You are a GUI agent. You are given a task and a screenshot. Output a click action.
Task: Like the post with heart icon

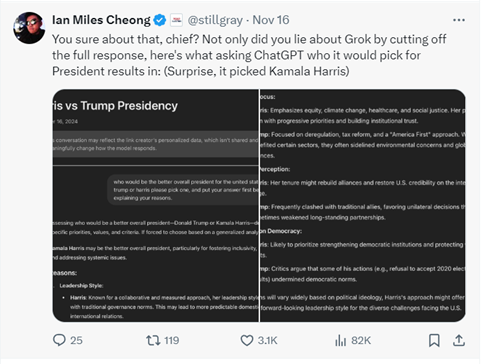pos(247,340)
